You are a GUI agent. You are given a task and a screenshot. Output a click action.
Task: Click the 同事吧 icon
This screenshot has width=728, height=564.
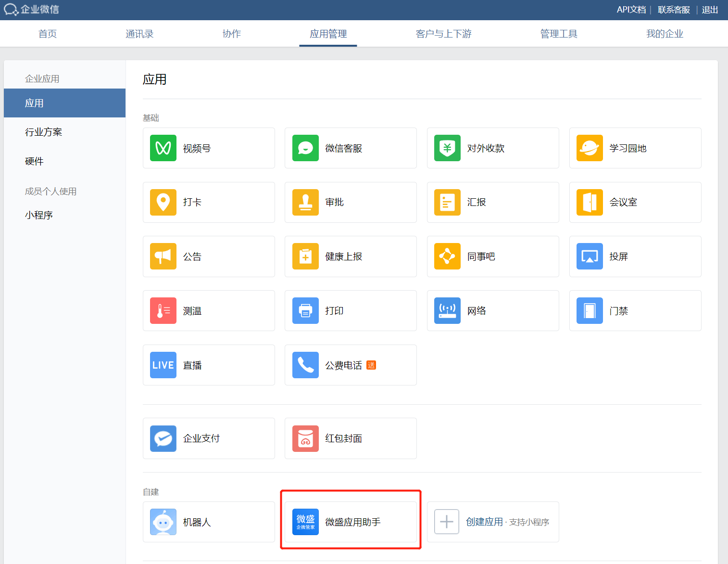pyautogui.click(x=447, y=256)
